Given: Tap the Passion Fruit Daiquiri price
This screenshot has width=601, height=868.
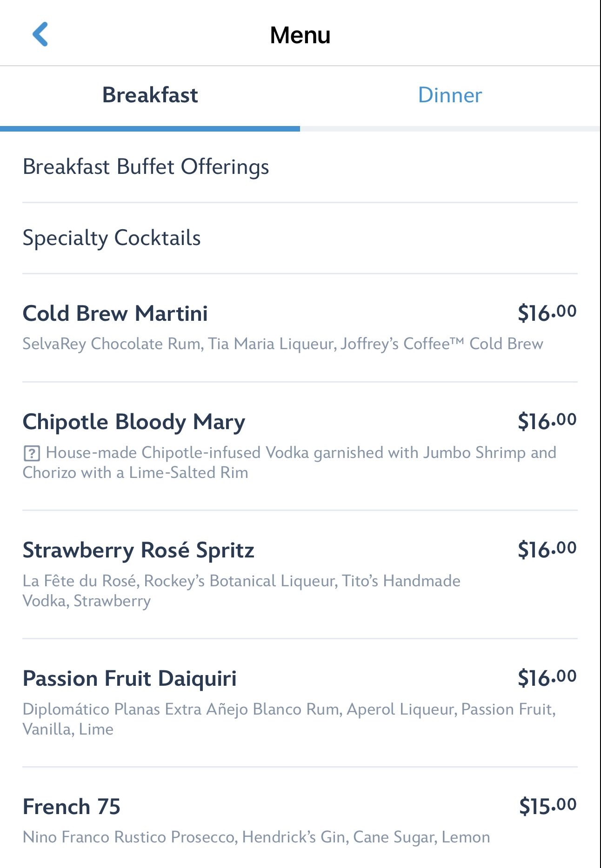Looking at the screenshot, I should [547, 678].
